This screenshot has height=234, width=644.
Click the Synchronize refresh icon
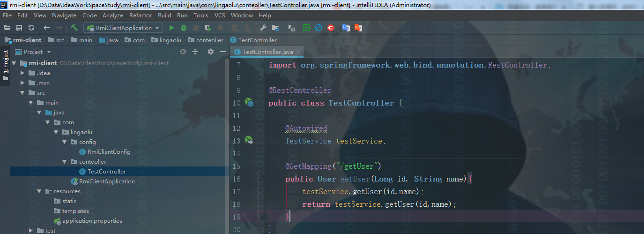click(x=31, y=28)
